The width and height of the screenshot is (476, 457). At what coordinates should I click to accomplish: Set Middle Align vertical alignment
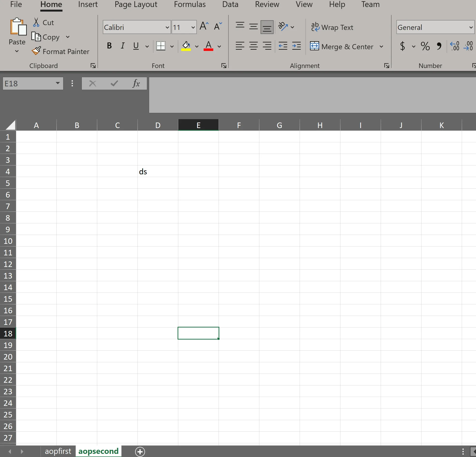coord(254,27)
